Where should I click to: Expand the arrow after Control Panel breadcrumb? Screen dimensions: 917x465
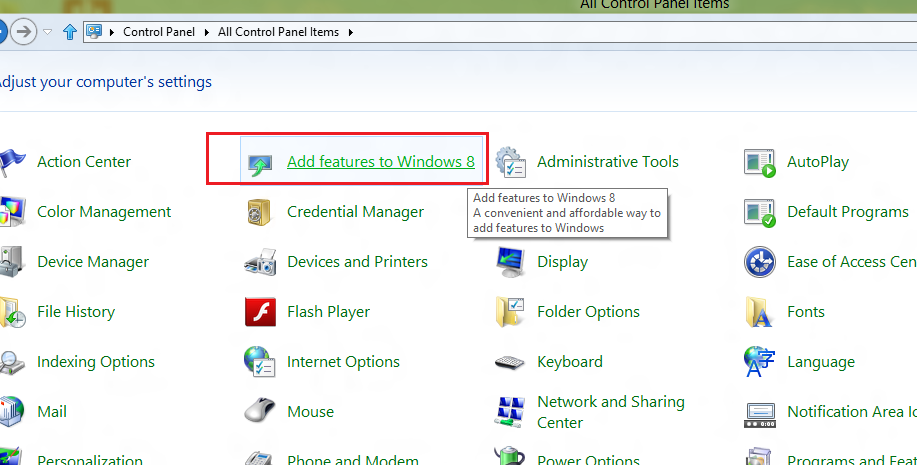(206, 32)
